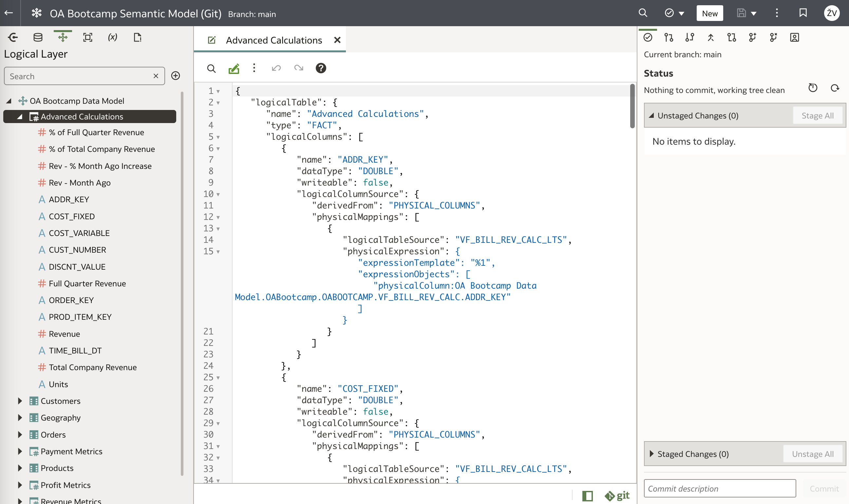The width and height of the screenshot is (849, 504).
Task: Click the editor vertical scrollbar thumb
Action: point(632,106)
